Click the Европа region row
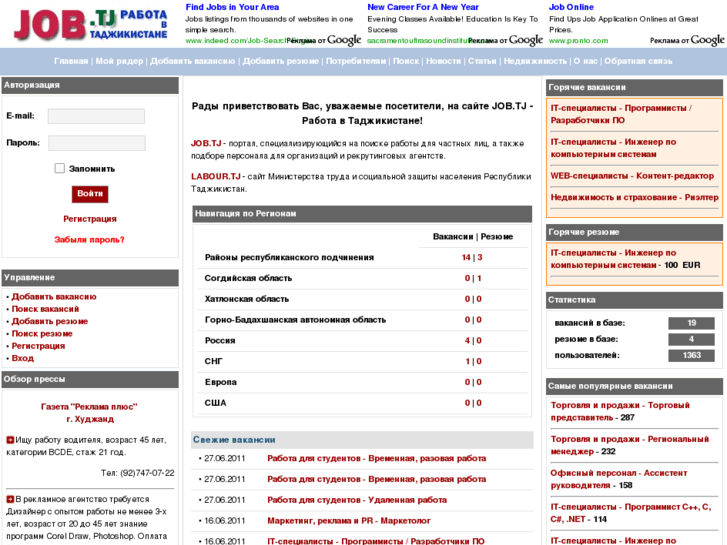 click(x=360, y=382)
